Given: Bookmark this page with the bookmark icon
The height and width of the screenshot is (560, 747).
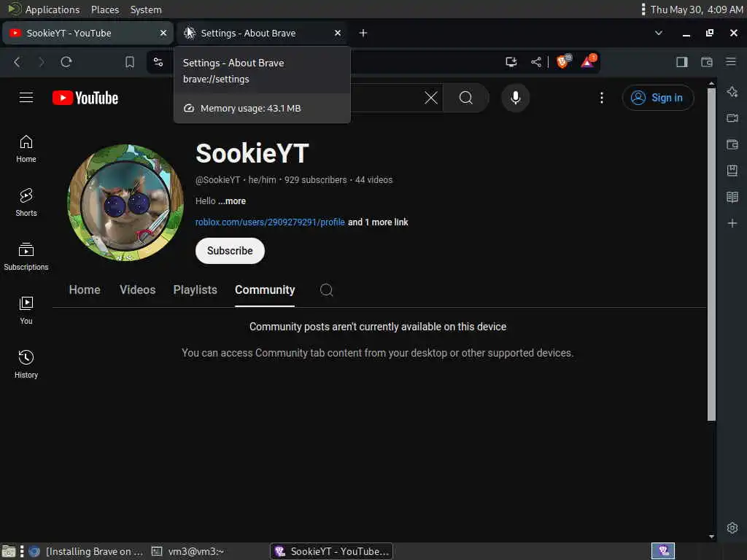Looking at the screenshot, I should [x=130, y=62].
